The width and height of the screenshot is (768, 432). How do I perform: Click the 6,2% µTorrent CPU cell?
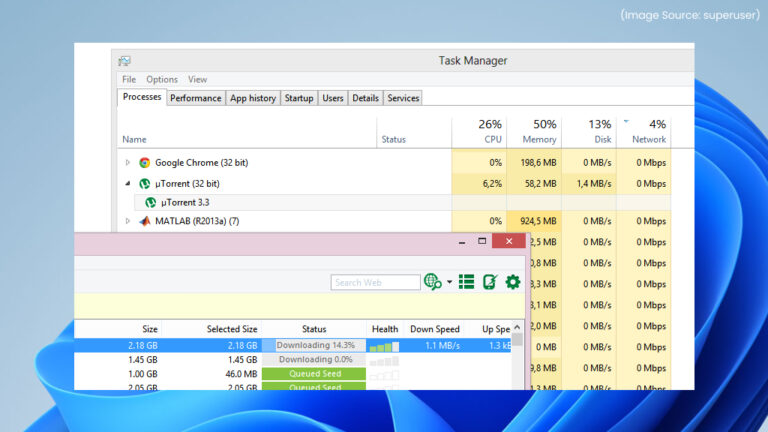coord(480,184)
